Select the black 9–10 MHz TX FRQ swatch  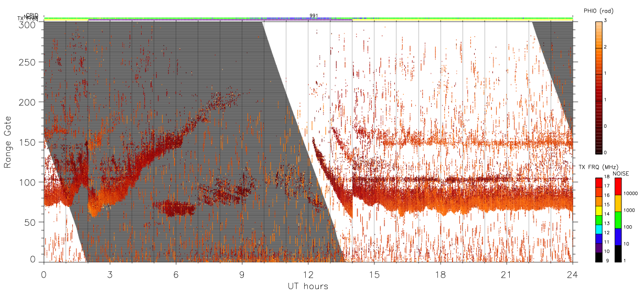(599, 257)
